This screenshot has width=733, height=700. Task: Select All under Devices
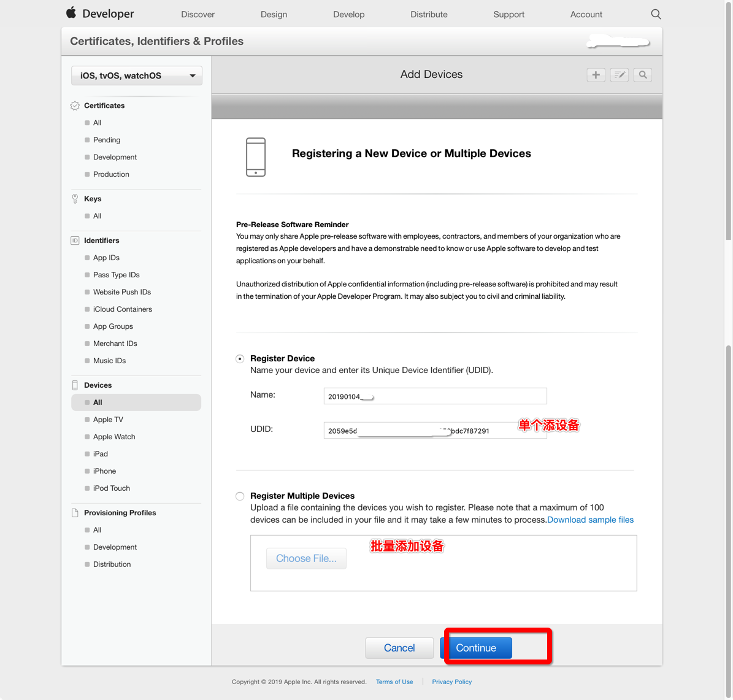click(136, 402)
